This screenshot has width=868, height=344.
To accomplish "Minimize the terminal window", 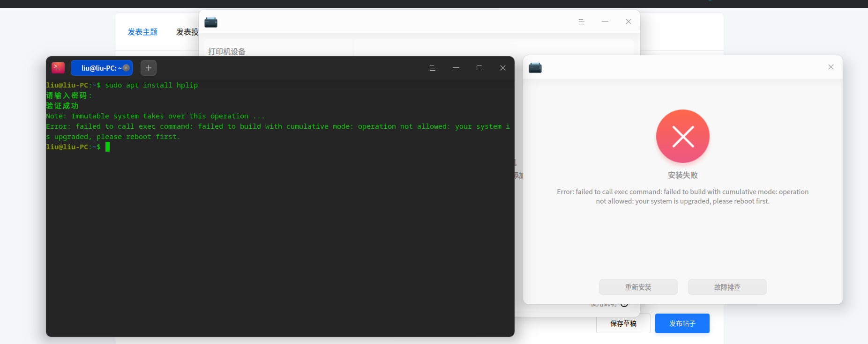I will (x=456, y=68).
